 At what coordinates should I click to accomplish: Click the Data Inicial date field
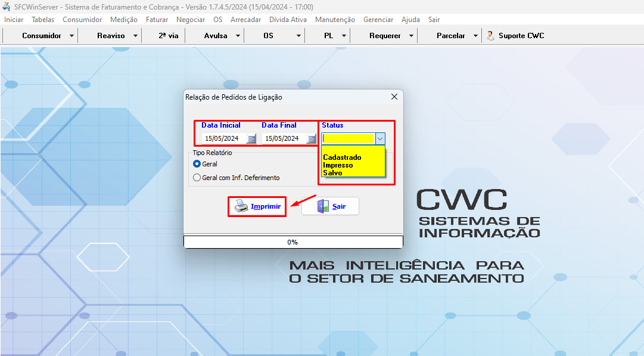pos(222,139)
